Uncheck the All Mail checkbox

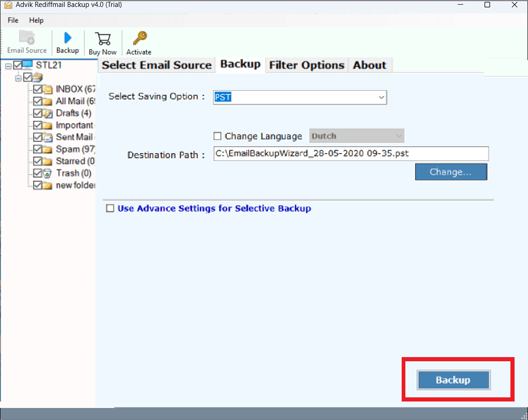tap(38, 101)
